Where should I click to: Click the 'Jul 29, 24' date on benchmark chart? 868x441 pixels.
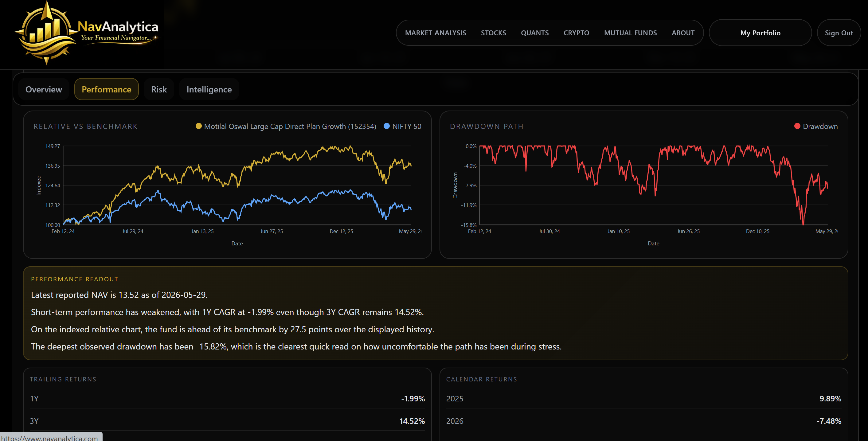tap(133, 231)
